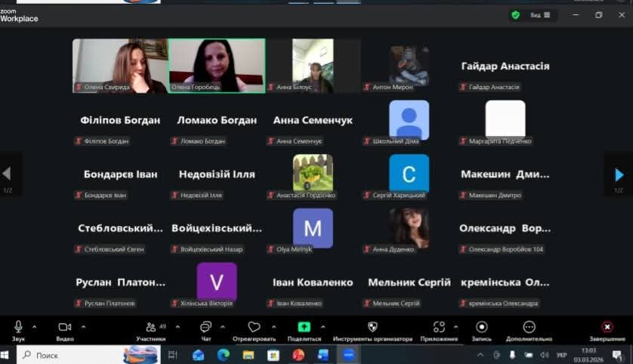
Task: Open the Приложения apps icon
Action: pyautogui.click(x=439, y=328)
